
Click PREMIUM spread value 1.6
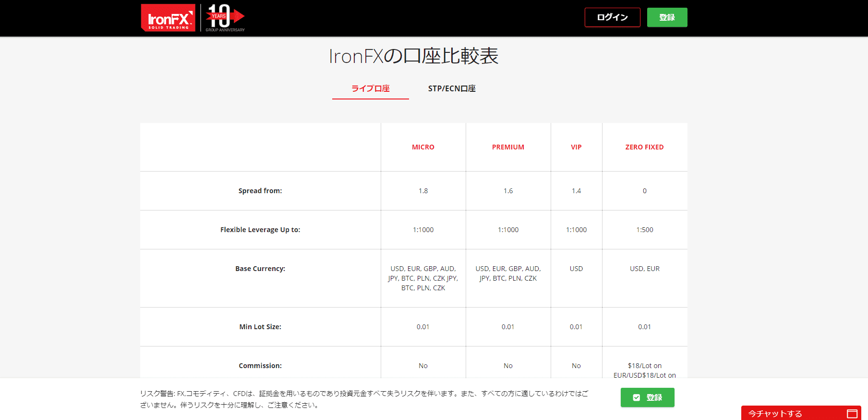point(508,191)
